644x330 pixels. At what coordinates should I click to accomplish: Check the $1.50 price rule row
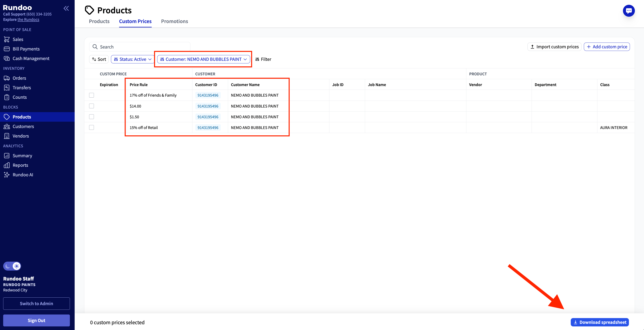point(92,117)
